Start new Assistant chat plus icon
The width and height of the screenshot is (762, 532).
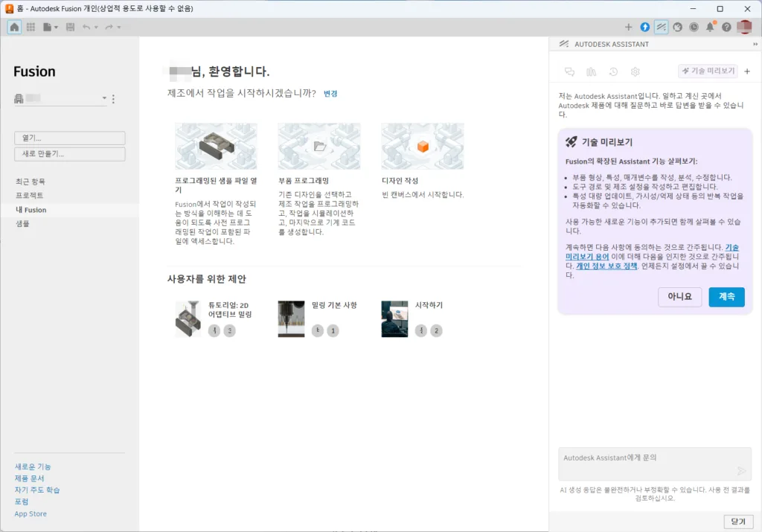747,71
